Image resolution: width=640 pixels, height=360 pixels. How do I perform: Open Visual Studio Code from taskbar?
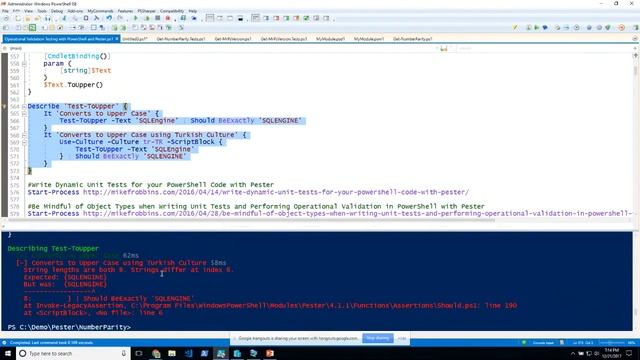[x=188, y=353]
